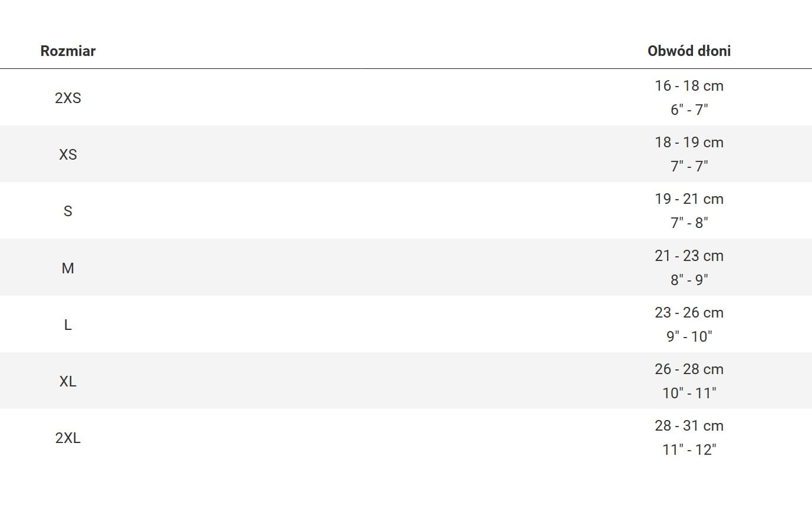Click the S size label
812x509 pixels.
68,211
